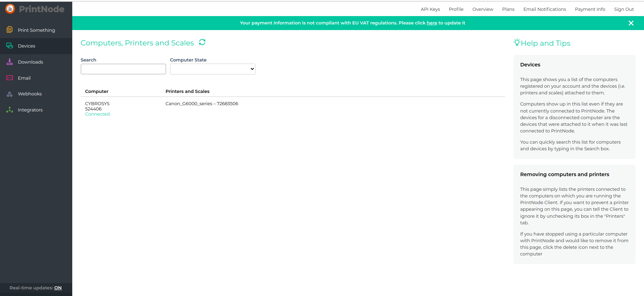Click computer ID 524406
644x296 pixels.
(x=93, y=109)
